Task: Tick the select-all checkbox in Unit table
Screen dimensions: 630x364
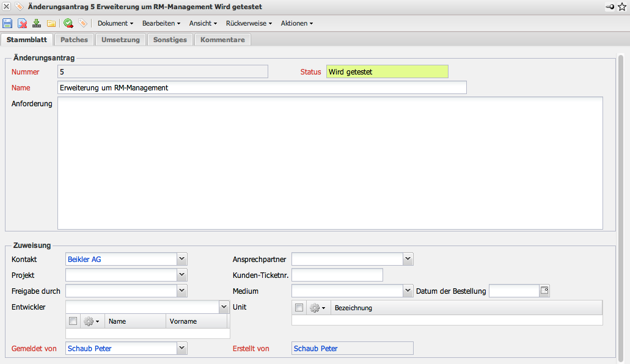Action: point(299,308)
